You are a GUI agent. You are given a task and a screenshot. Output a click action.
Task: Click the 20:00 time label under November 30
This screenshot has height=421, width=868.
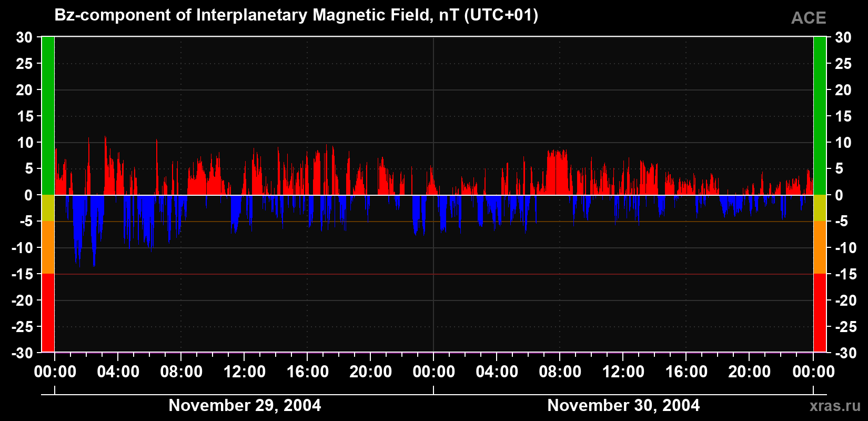click(750, 372)
